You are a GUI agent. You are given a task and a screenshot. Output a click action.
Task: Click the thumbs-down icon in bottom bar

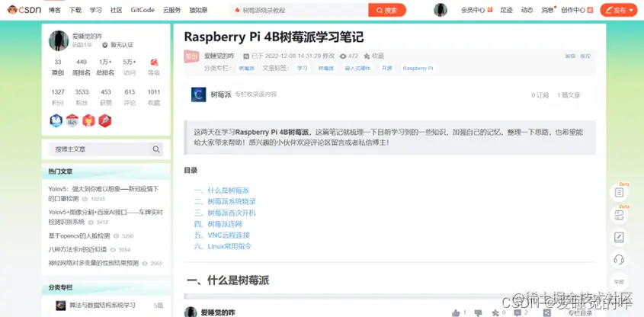[x=478, y=312]
